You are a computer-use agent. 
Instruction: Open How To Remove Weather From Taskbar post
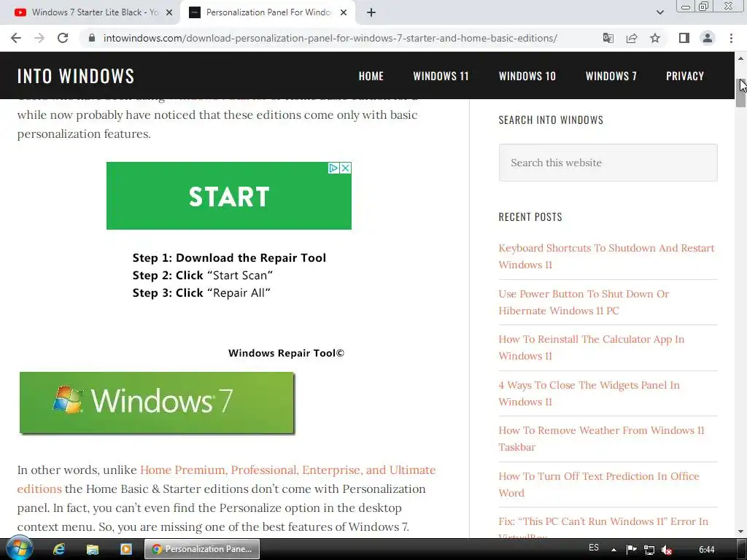[x=601, y=438]
